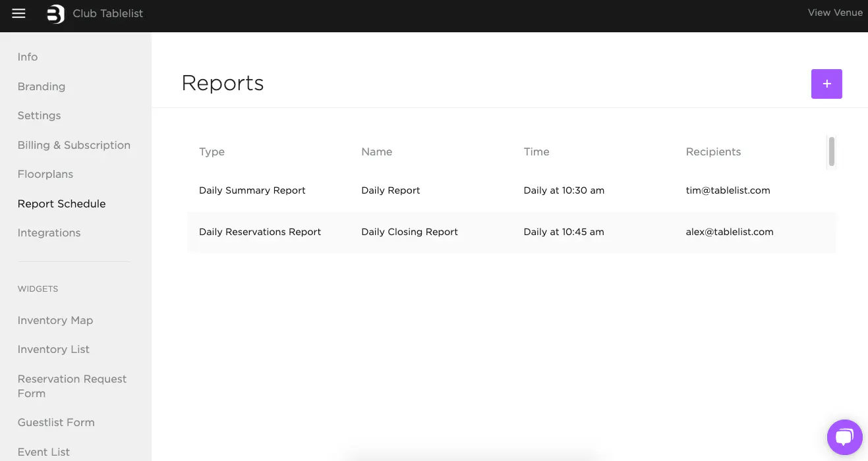Screen dimensions: 868x461
Task: Open Floorplans page
Action: coord(45,175)
